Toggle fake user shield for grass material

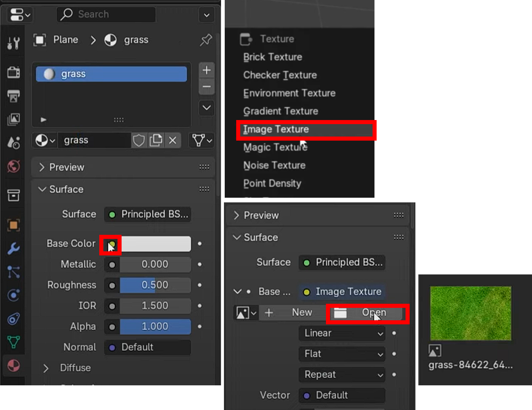point(139,141)
